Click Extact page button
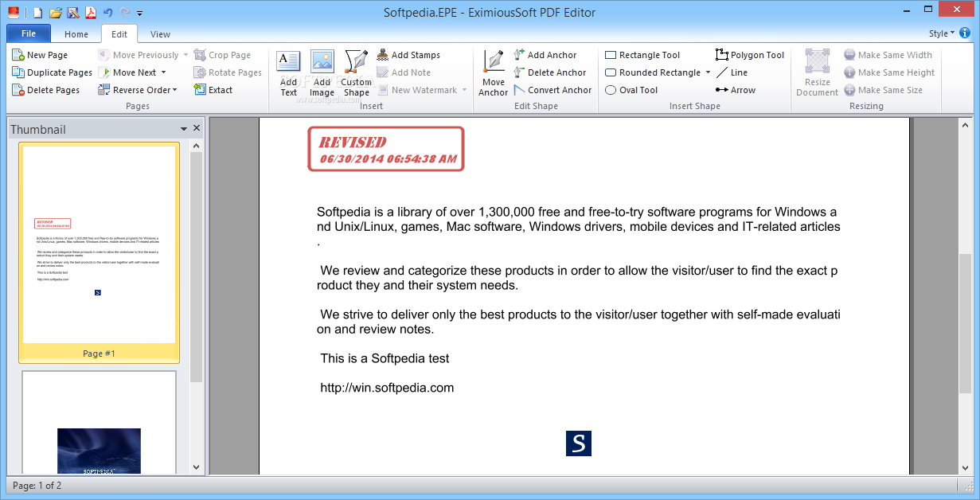Screen dimensions: 980x500 click(x=213, y=90)
